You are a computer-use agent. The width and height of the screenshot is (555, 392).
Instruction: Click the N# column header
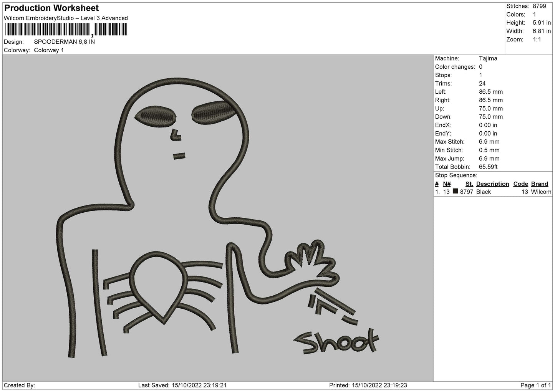(447, 184)
